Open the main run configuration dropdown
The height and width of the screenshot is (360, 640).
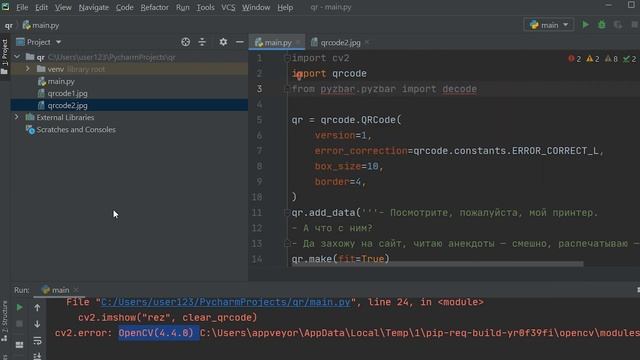pos(549,25)
